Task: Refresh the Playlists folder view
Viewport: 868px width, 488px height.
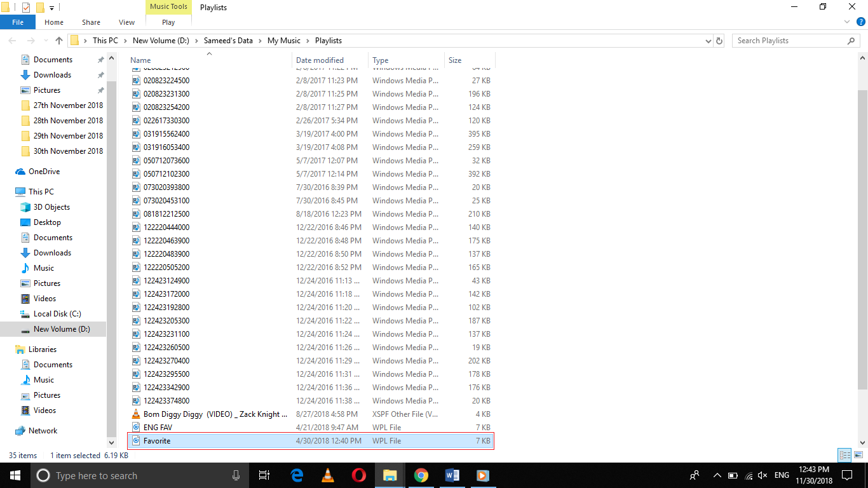Action: pyautogui.click(x=719, y=40)
